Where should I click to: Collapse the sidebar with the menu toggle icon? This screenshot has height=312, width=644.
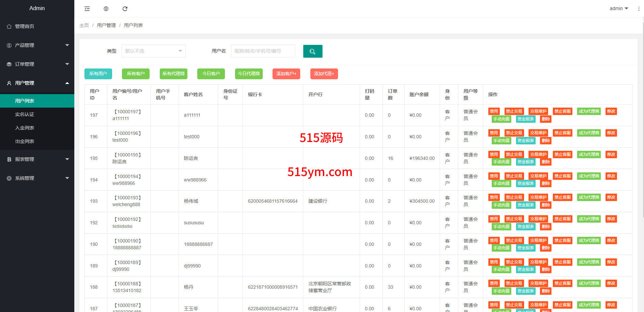[x=87, y=9]
